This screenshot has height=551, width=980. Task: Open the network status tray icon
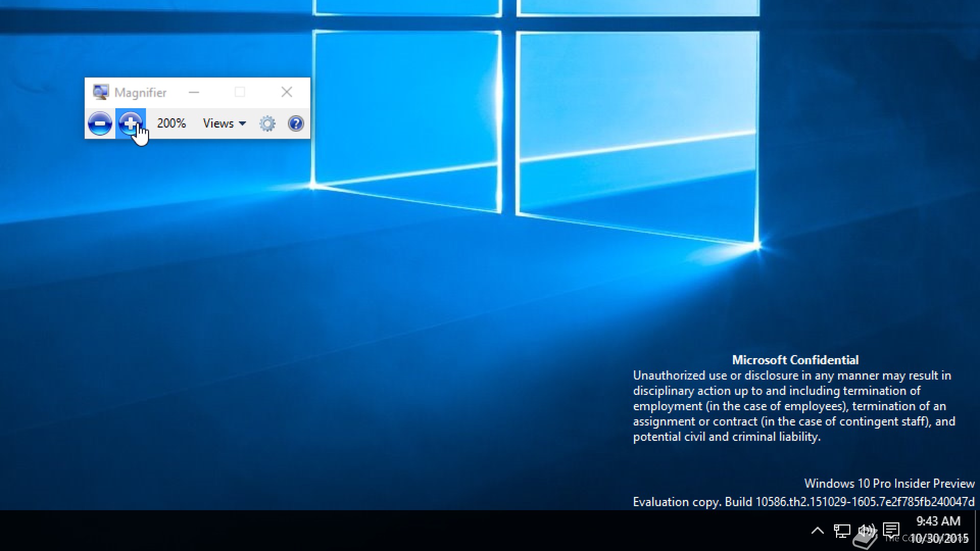point(842,531)
